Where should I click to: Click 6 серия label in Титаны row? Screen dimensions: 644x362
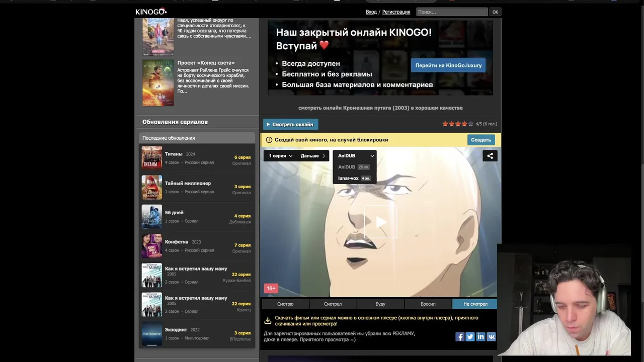coord(243,157)
